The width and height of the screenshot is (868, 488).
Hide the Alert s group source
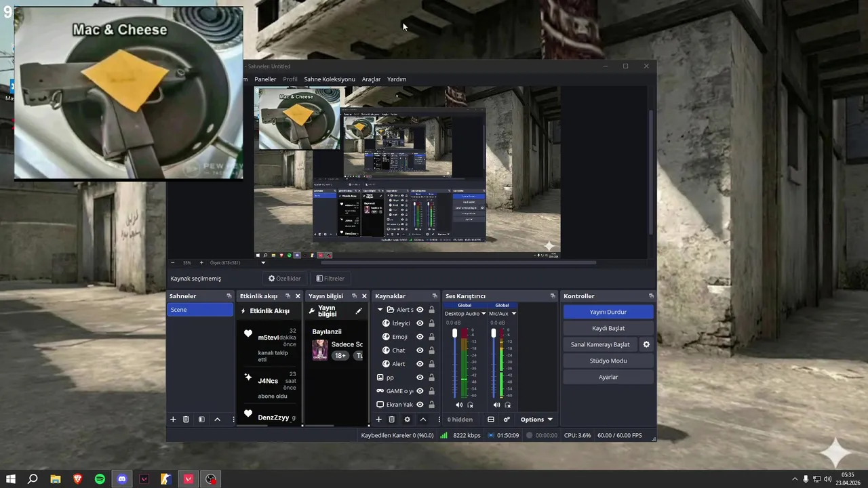pyautogui.click(x=420, y=310)
